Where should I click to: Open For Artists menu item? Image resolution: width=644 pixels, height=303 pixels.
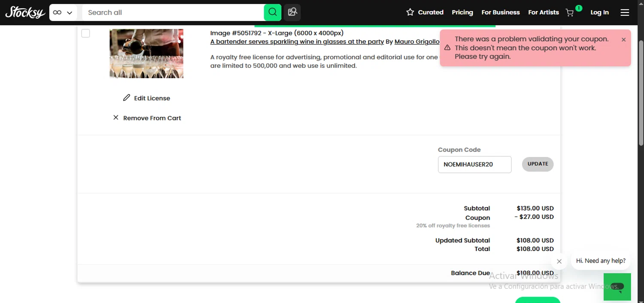(x=544, y=12)
